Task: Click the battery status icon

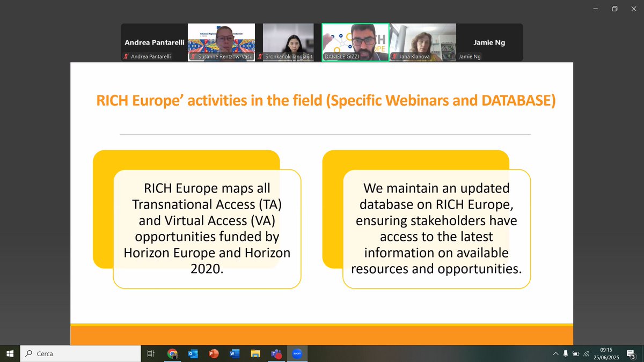Action: [x=576, y=353]
